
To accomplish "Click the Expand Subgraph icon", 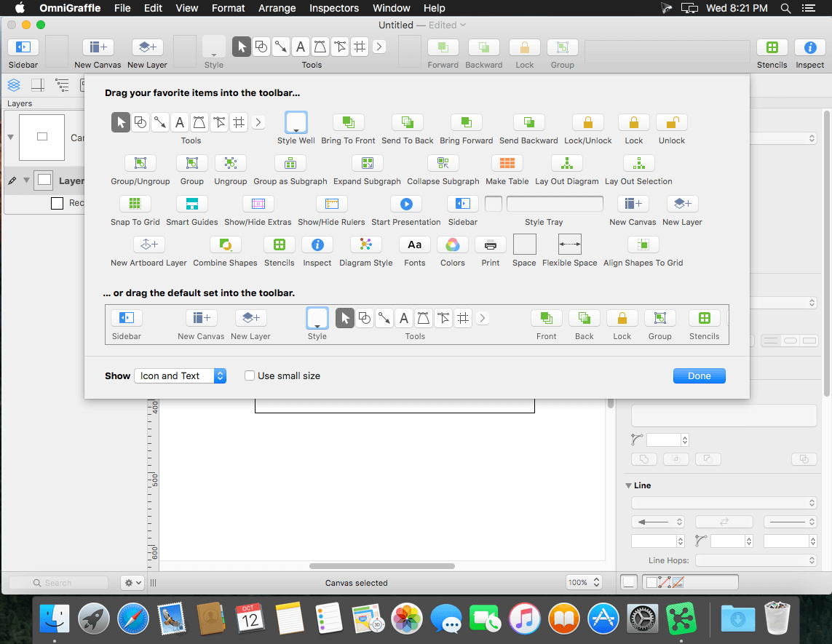I will 367,164.
